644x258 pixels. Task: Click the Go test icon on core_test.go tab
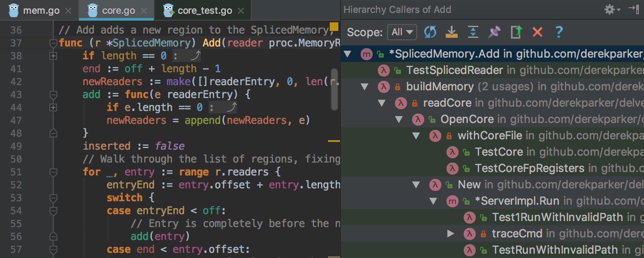pos(169,10)
